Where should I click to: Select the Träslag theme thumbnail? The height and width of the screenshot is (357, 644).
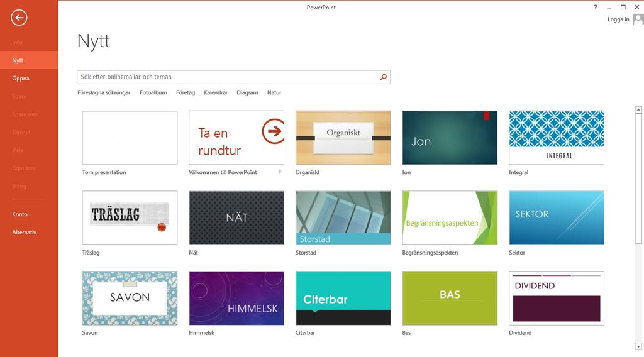[x=130, y=218]
